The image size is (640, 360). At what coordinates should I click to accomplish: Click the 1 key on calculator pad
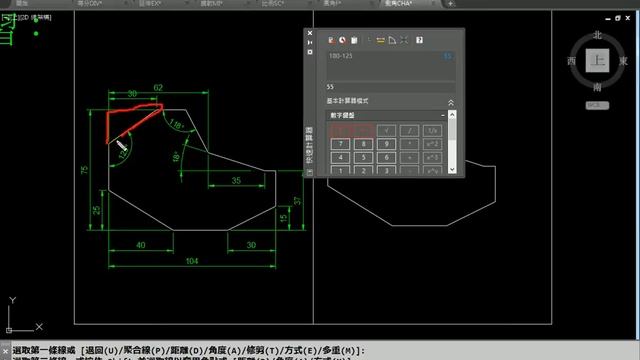coord(340,171)
